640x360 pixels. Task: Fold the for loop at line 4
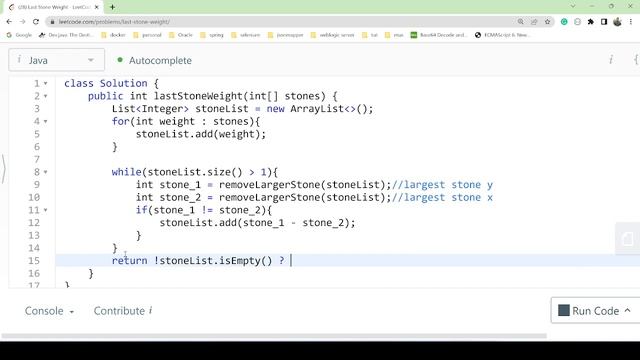point(45,121)
